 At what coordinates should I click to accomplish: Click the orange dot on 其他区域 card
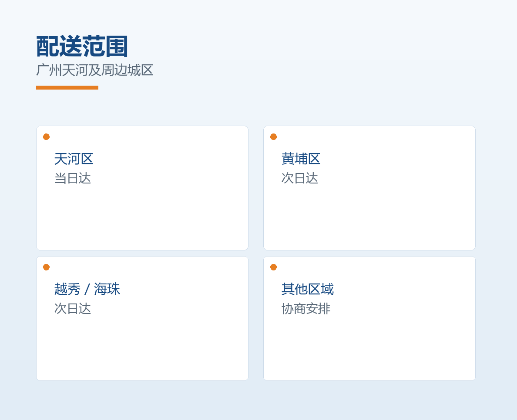[273, 267]
